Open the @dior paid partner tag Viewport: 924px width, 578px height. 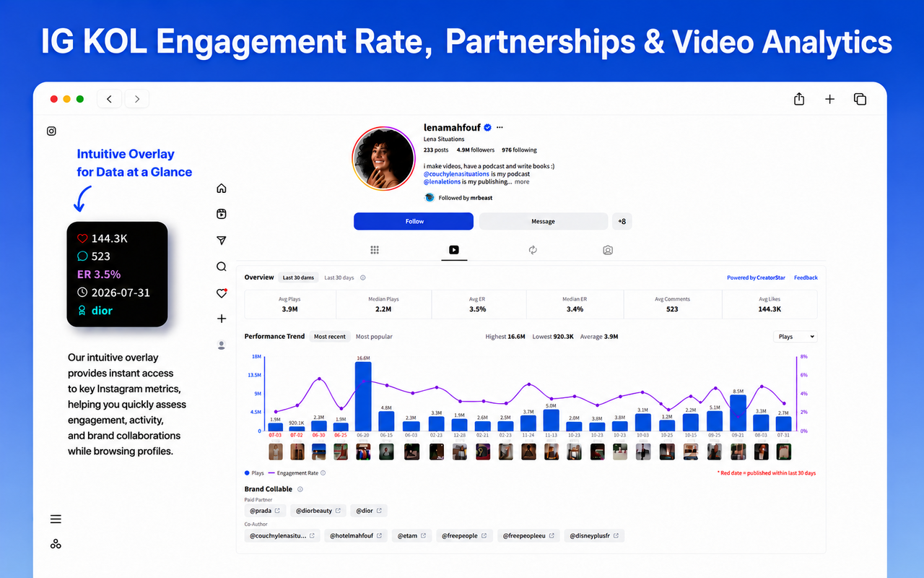[369, 511]
